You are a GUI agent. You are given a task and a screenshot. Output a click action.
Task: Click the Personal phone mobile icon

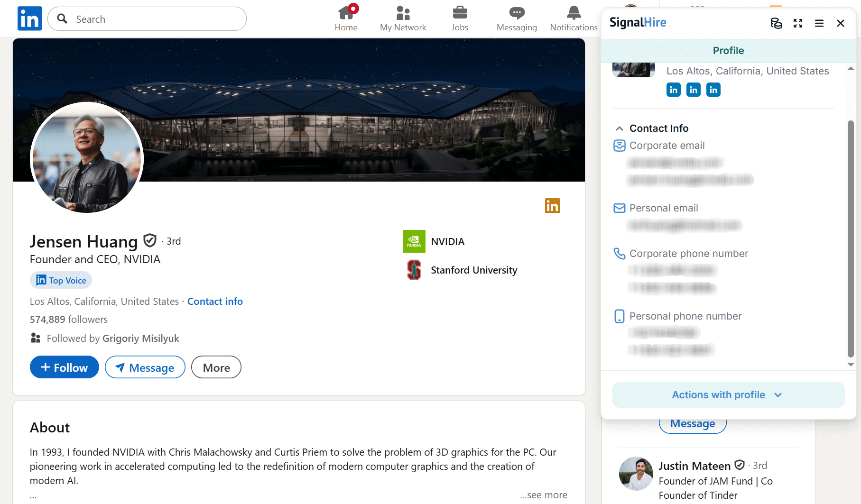pos(620,316)
